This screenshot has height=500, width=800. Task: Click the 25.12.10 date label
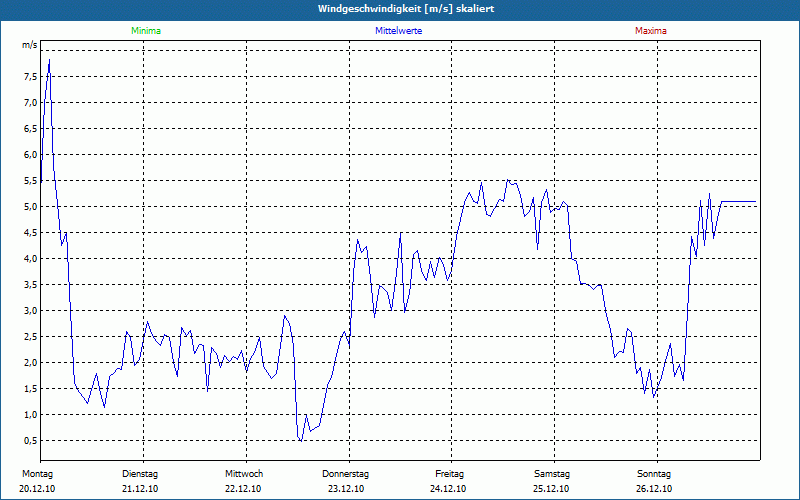pyautogui.click(x=551, y=489)
